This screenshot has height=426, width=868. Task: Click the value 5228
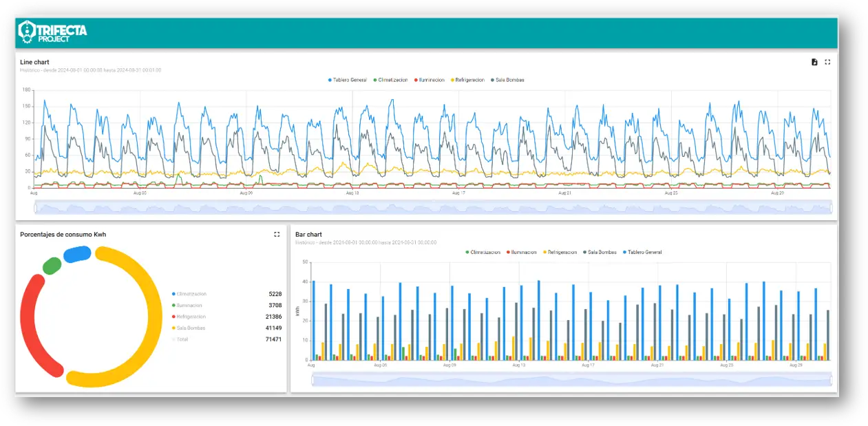pos(275,294)
